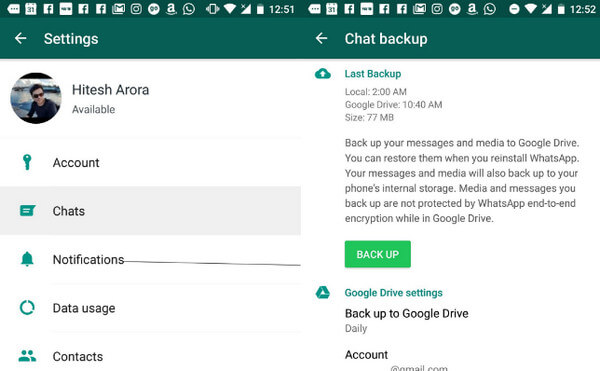The height and width of the screenshot is (371, 600).
Task: Tap the Available status text
Action: coord(93,109)
